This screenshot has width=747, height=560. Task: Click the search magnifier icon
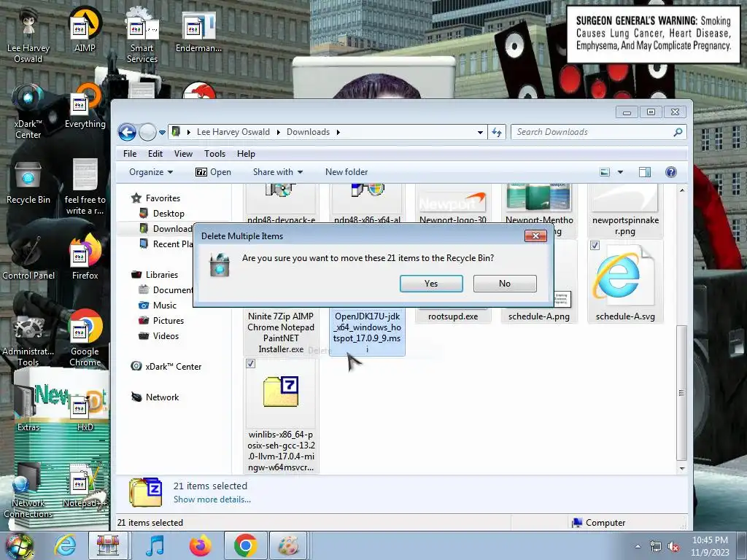tap(678, 132)
